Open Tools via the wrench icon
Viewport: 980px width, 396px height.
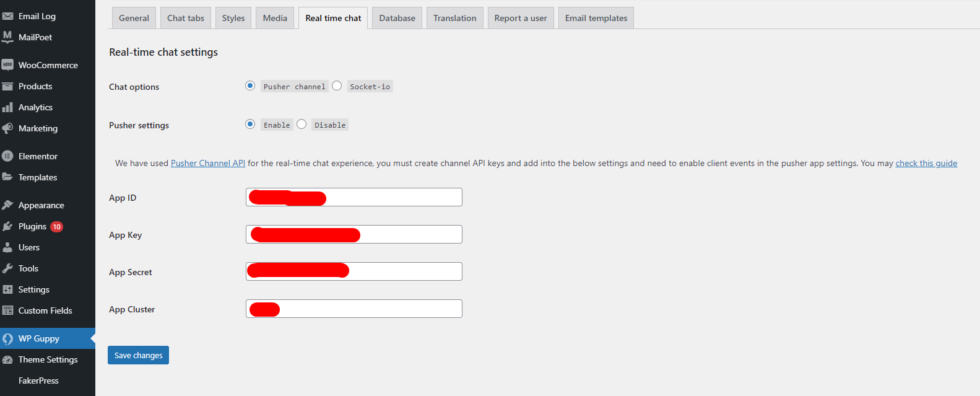tap(7, 268)
